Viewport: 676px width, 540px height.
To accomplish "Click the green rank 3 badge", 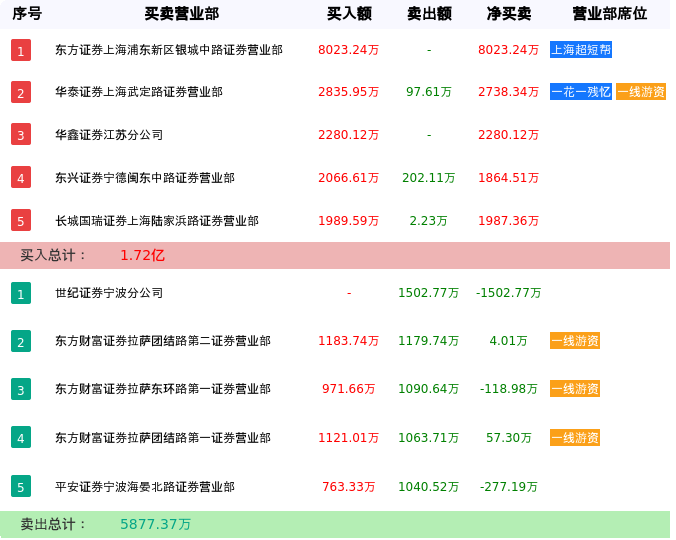I will (21, 389).
